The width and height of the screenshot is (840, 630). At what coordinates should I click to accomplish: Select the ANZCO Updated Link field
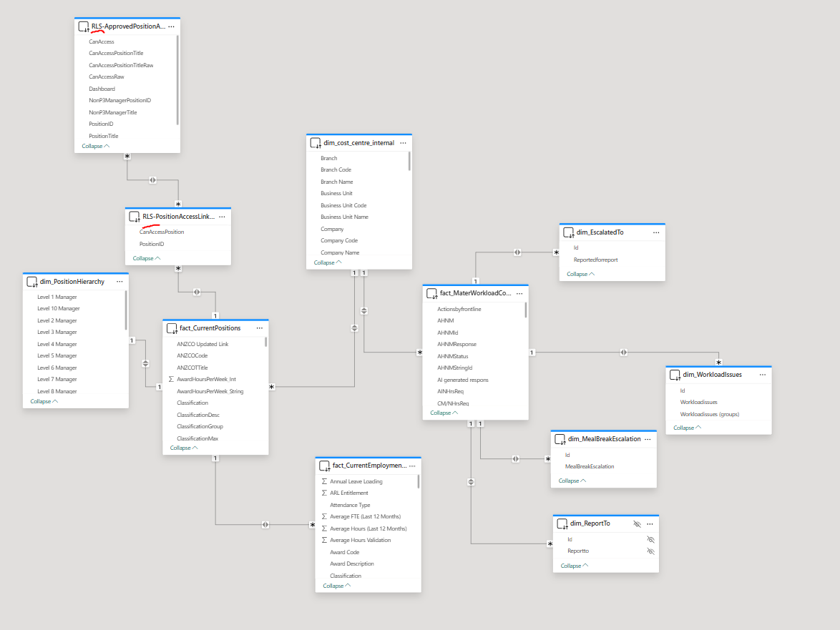coord(202,344)
